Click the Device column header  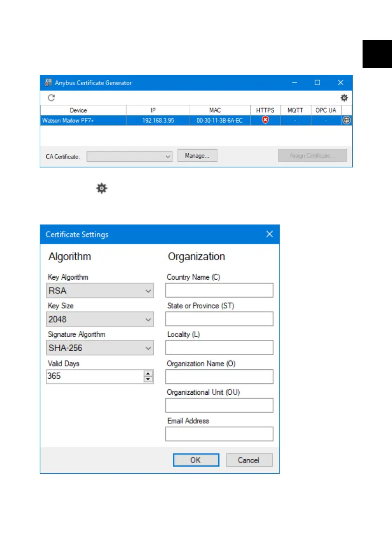click(83, 110)
